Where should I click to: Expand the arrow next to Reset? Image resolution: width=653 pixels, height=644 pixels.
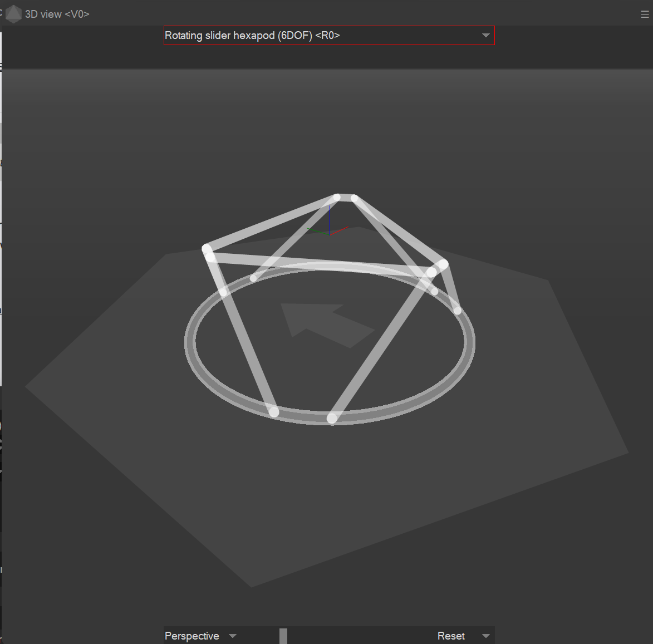(485, 636)
